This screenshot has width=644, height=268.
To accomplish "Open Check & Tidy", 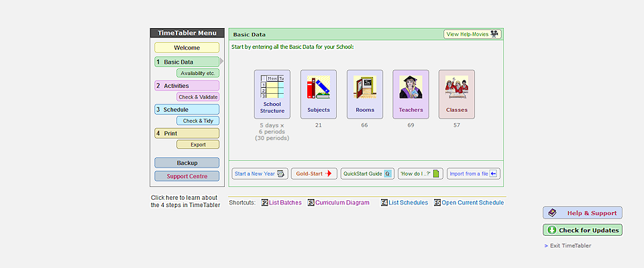I will tap(198, 121).
